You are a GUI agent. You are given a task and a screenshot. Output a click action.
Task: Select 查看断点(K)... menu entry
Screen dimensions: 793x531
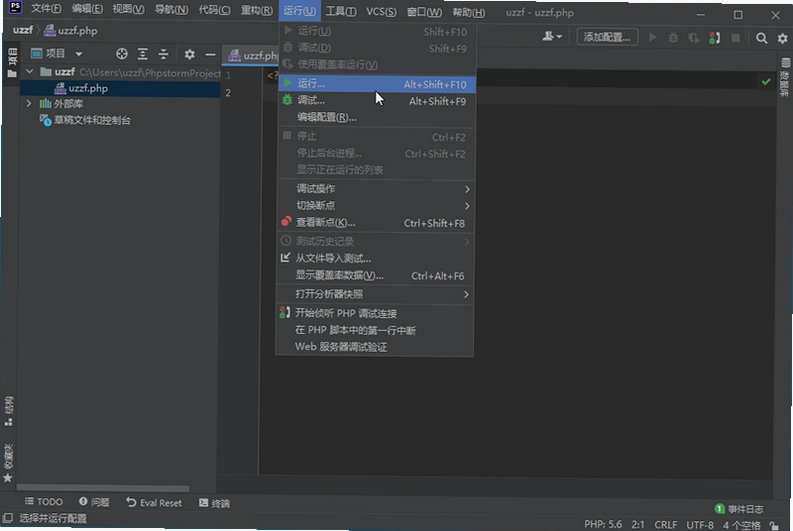point(376,223)
